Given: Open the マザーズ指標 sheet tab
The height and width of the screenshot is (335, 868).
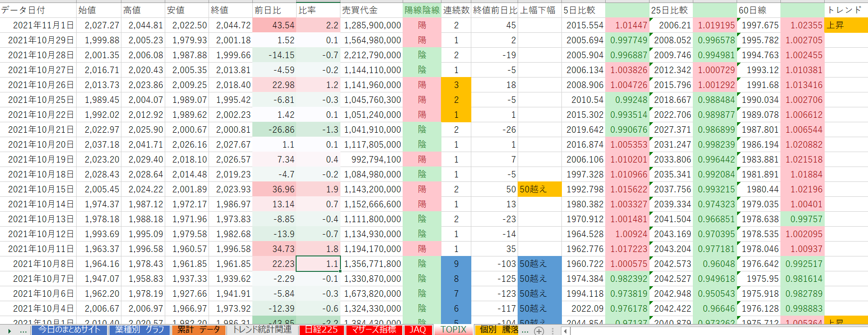Looking at the screenshot, I should point(374,330).
